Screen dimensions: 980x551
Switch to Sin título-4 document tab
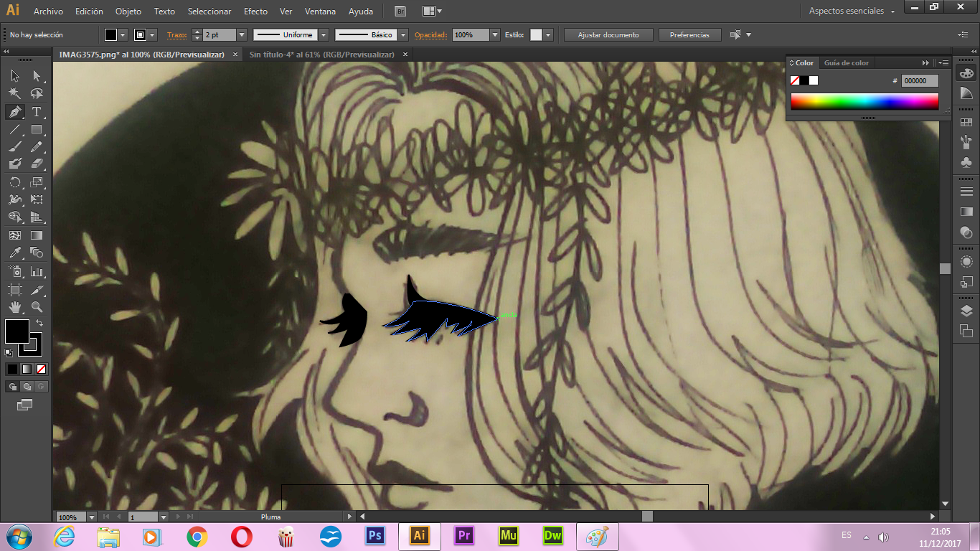click(321, 55)
